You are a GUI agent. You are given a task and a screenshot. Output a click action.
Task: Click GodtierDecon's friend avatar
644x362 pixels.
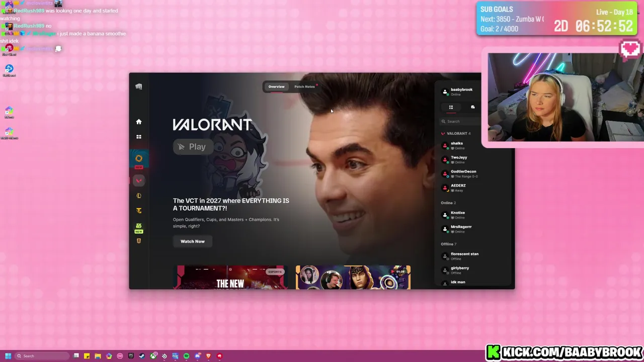(445, 174)
